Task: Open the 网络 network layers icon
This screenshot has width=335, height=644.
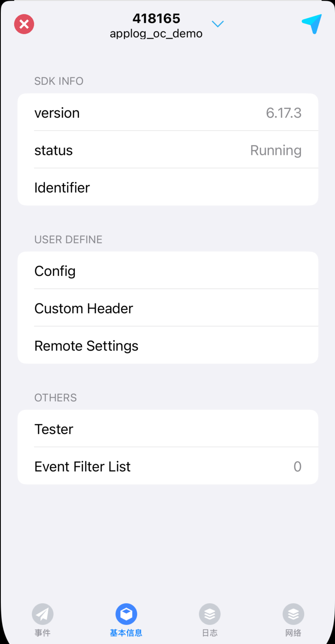Action: tap(293, 614)
